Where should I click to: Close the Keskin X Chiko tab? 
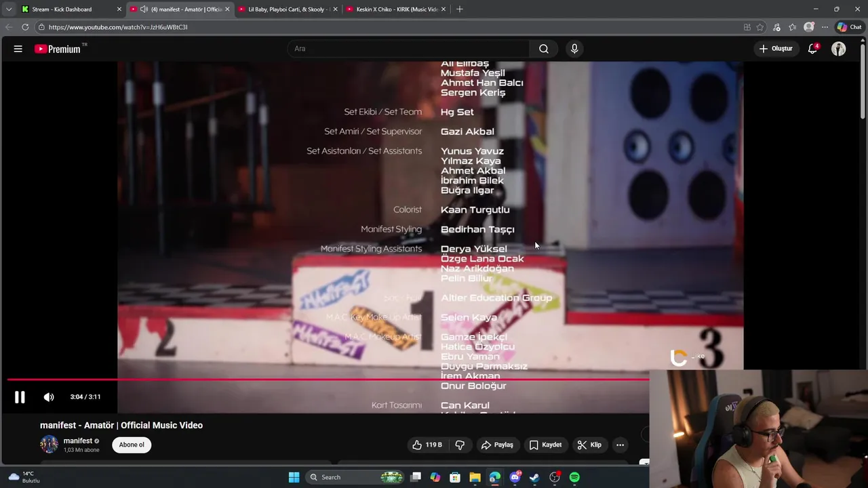(x=444, y=9)
